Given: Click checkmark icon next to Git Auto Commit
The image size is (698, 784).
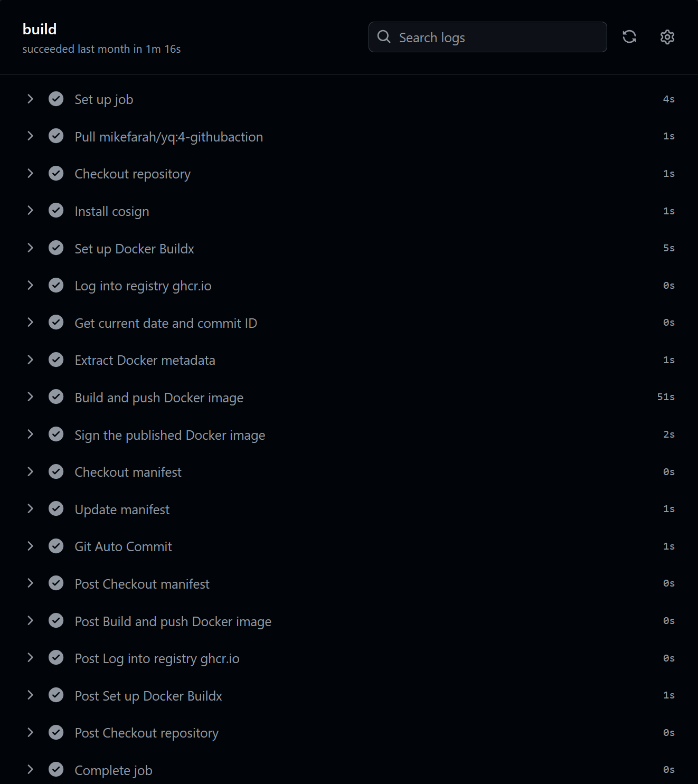Looking at the screenshot, I should [x=56, y=546].
